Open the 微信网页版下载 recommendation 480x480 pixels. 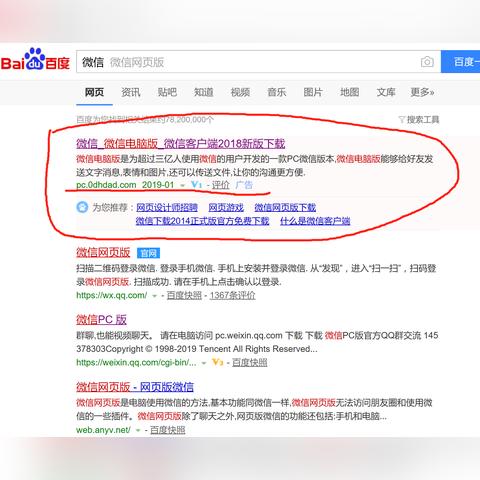coord(285,208)
